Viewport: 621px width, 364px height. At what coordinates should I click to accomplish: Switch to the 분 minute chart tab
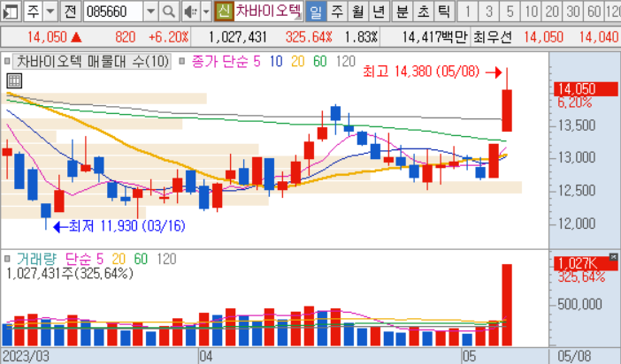tap(402, 11)
